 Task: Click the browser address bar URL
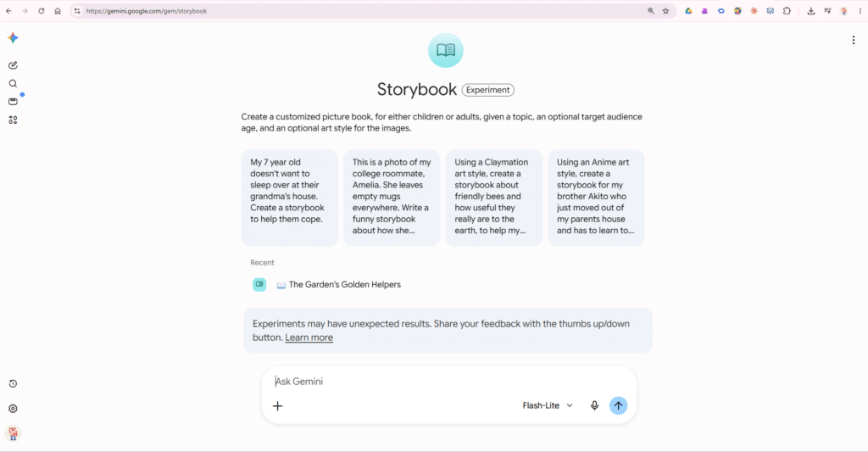[x=146, y=11]
